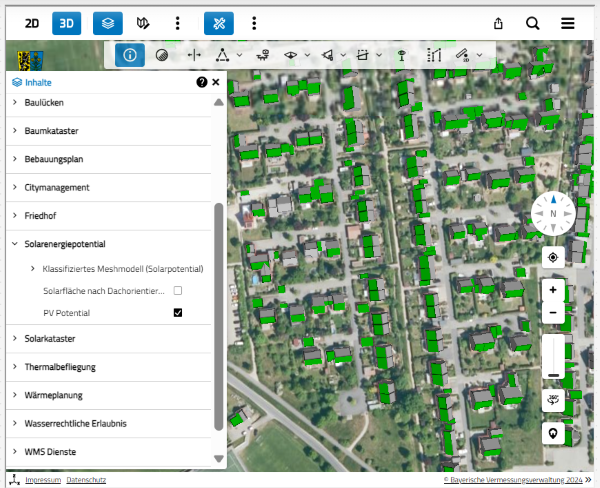
Task: Open the Impressum link
Action: (x=43, y=481)
